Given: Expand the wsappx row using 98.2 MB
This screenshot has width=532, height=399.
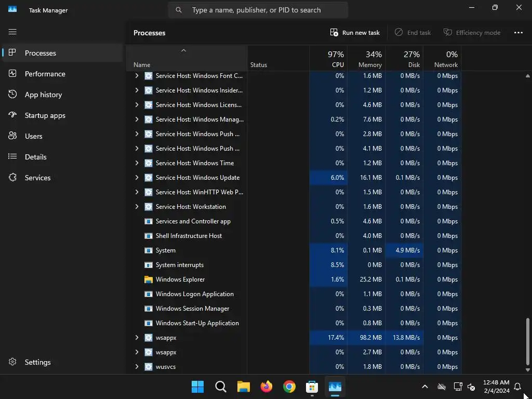Looking at the screenshot, I should coord(137,338).
